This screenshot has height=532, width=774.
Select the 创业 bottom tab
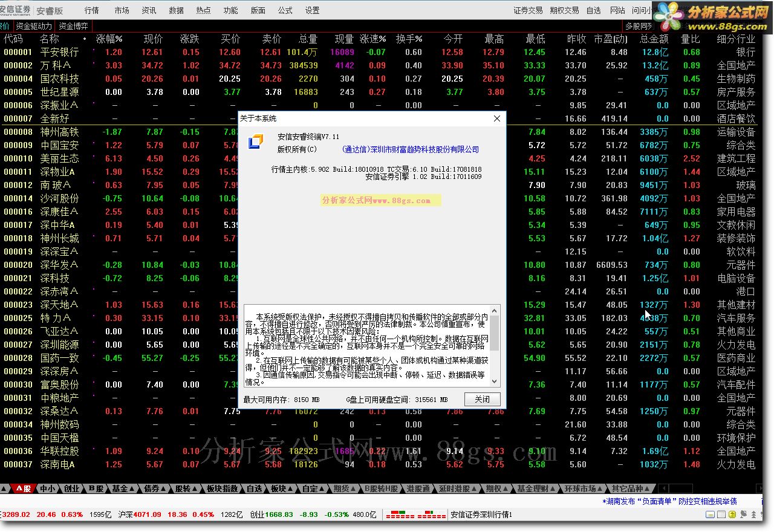point(72,488)
